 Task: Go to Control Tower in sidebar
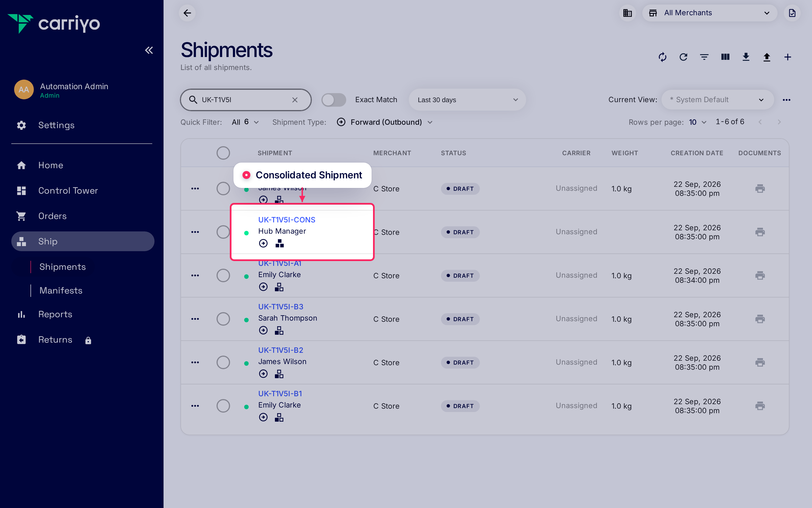pos(68,191)
